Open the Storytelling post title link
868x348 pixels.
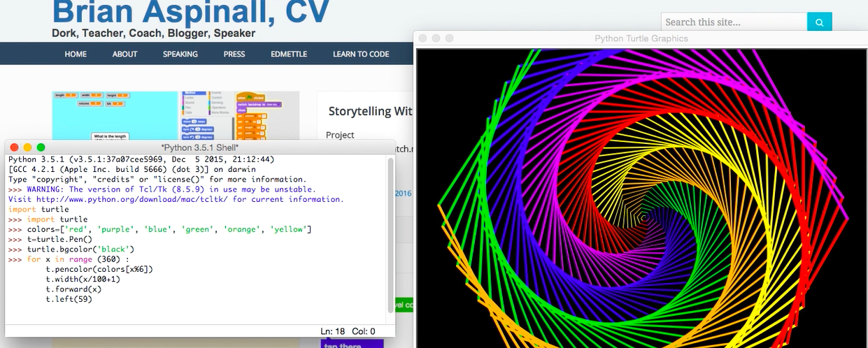pyautogui.click(x=370, y=111)
